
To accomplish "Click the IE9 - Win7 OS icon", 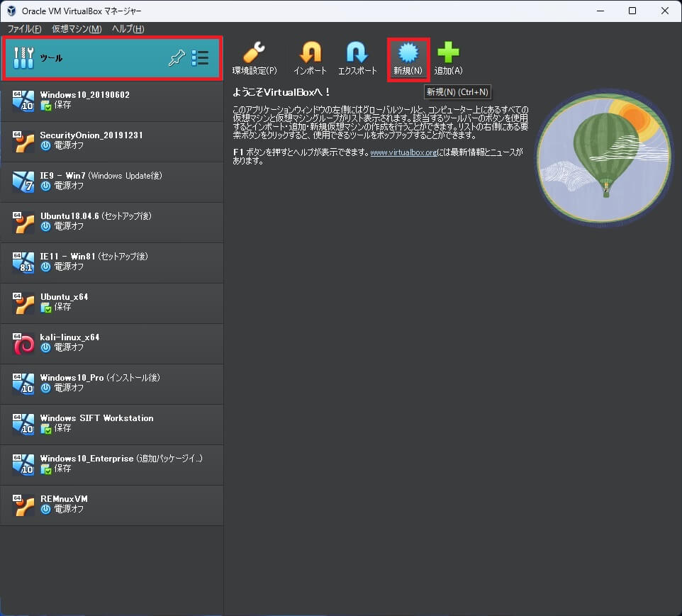I will (23, 181).
